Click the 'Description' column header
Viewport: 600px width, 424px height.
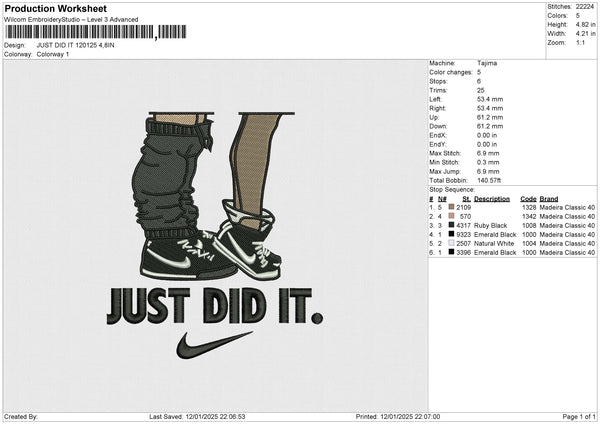tap(492, 199)
